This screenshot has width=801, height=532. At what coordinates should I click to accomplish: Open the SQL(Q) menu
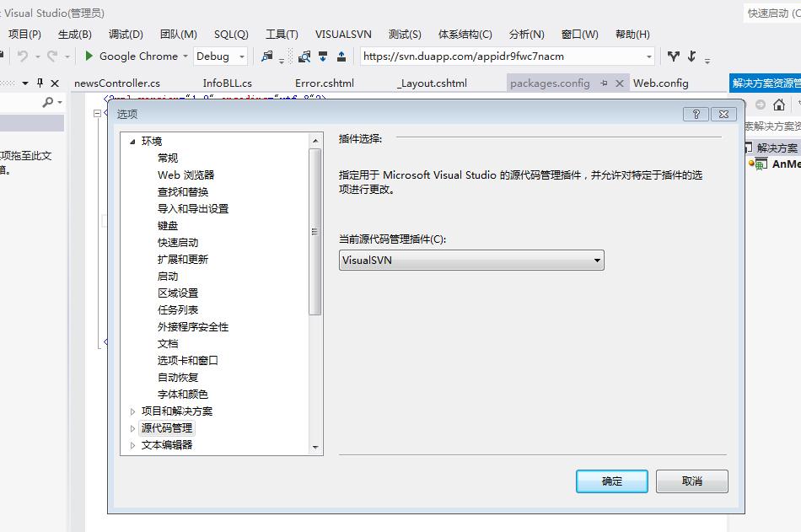tap(231, 35)
